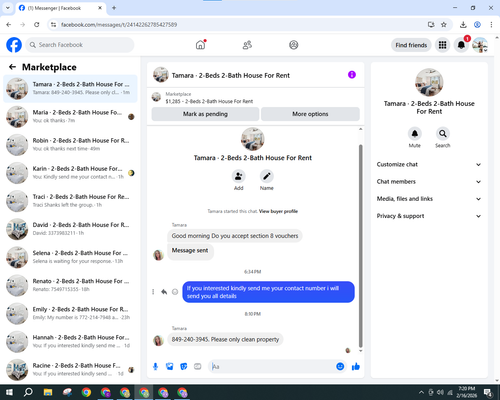Click the browser address bar
500x400 pixels.
240,24
